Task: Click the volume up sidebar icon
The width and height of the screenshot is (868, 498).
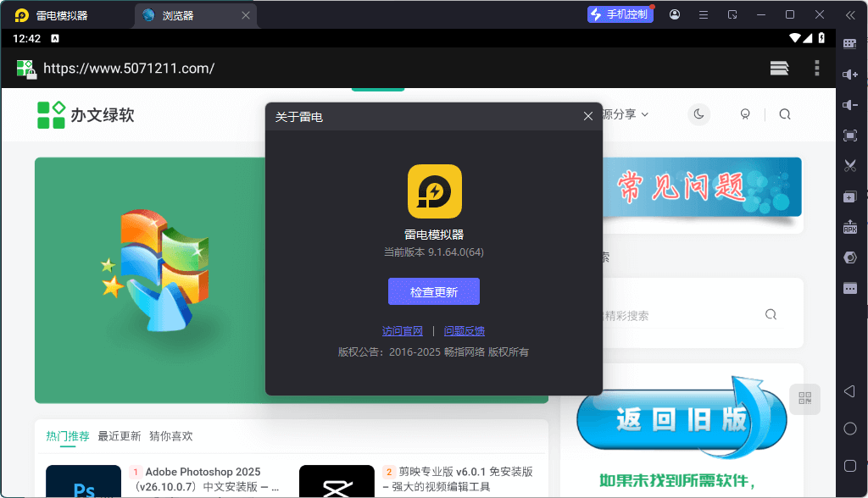Action: pos(849,75)
